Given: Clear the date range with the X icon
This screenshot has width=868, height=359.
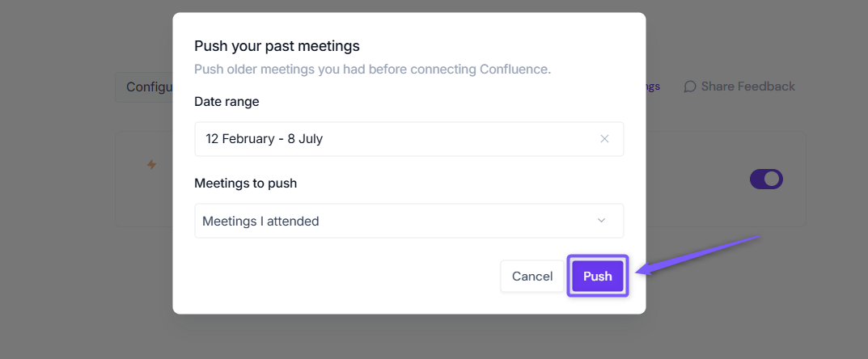Looking at the screenshot, I should click(604, 139).
